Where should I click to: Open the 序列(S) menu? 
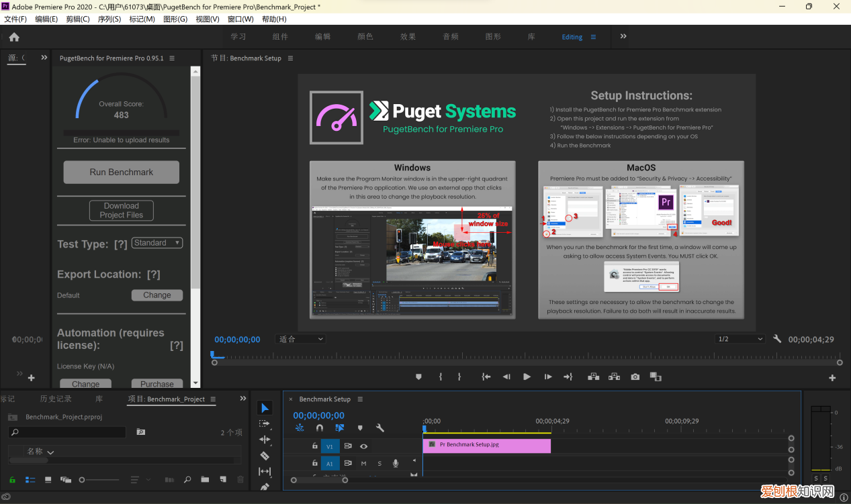109,19
